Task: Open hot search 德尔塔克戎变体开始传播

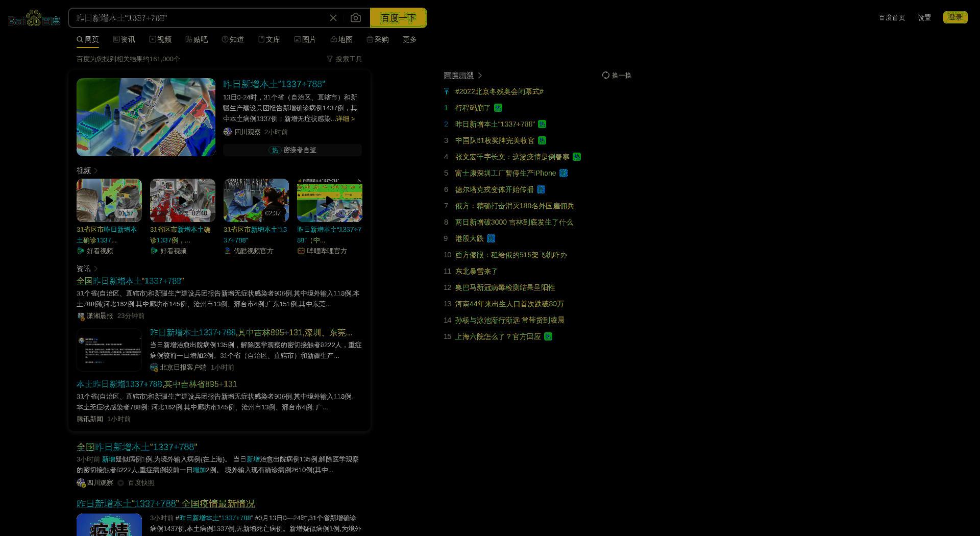Action: 494,189
